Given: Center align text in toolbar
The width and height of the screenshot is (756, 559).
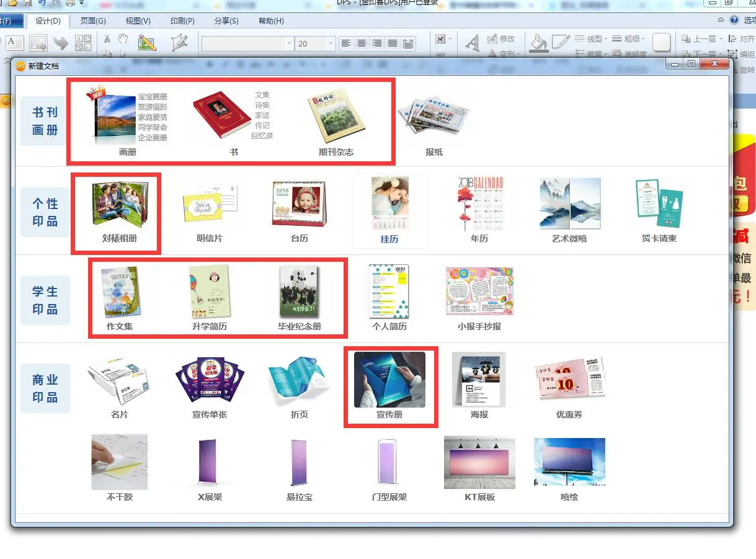Looking at the screenshot, I should (x=361, y=43).
